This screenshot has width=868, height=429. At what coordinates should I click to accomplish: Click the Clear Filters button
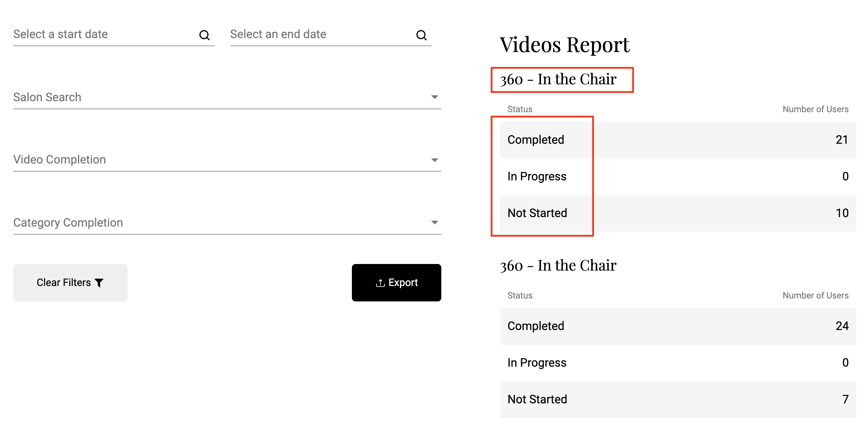(x=70, y=282)
